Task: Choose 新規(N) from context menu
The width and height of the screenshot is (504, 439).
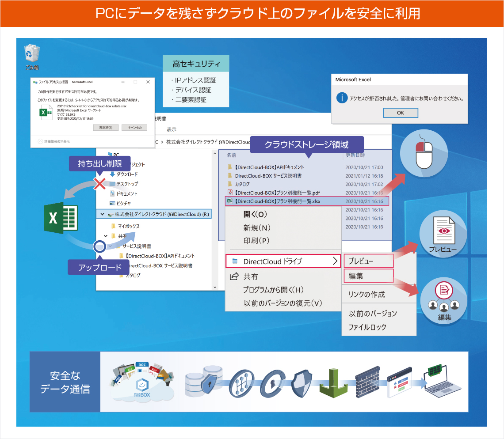Action: tap(257, 228)
